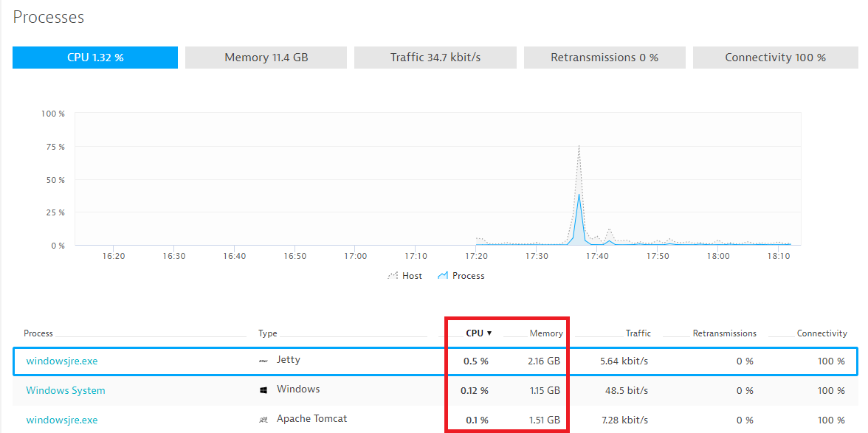This screenshot has height=433, width=868.
Task: Click the Process legend chart icon
Action: click(443, 276)
